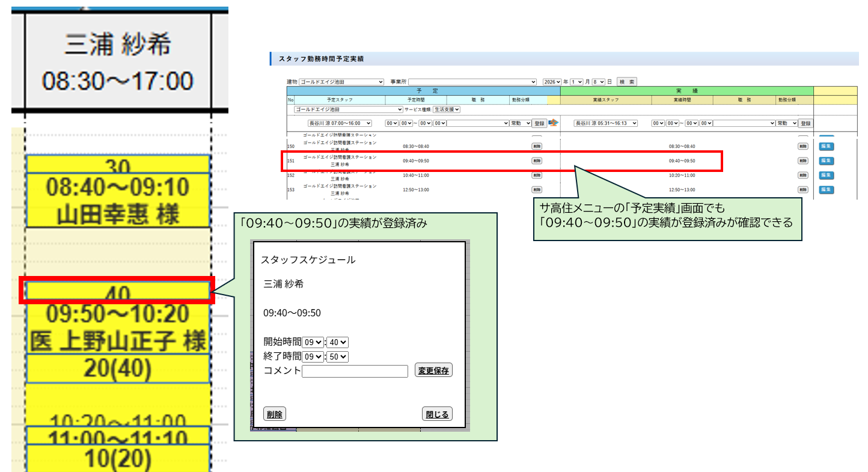Select the 08:40～09:10 山田幸恵 schedule block
Viewport: 868px width, 472px height.
(118, 200)
